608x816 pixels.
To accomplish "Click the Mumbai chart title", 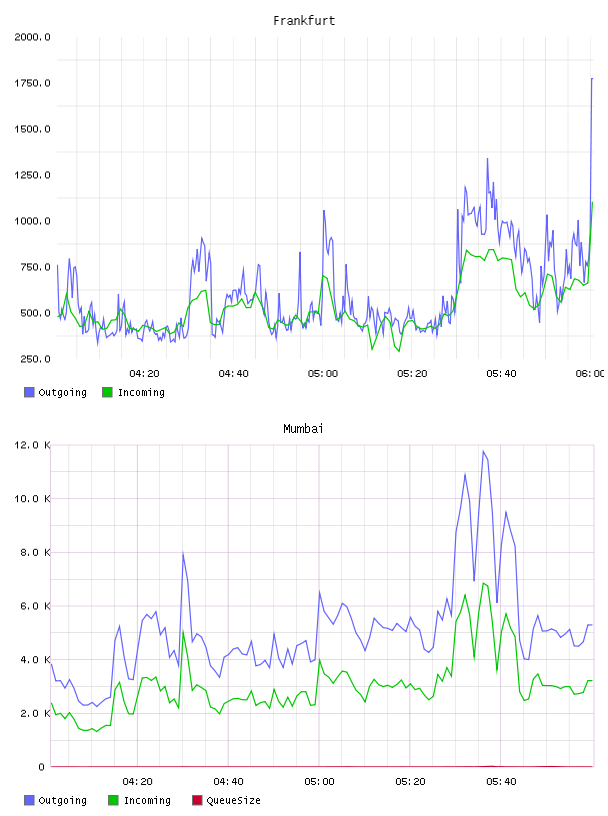I will point(303,429).
